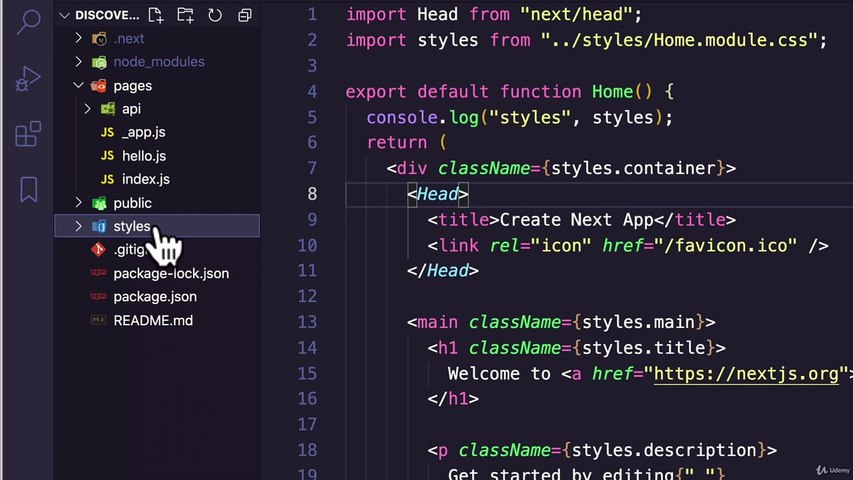Refresh the explorer tree
The width and height of the screenshot is (853, 480).
click(x=215, y=15)
